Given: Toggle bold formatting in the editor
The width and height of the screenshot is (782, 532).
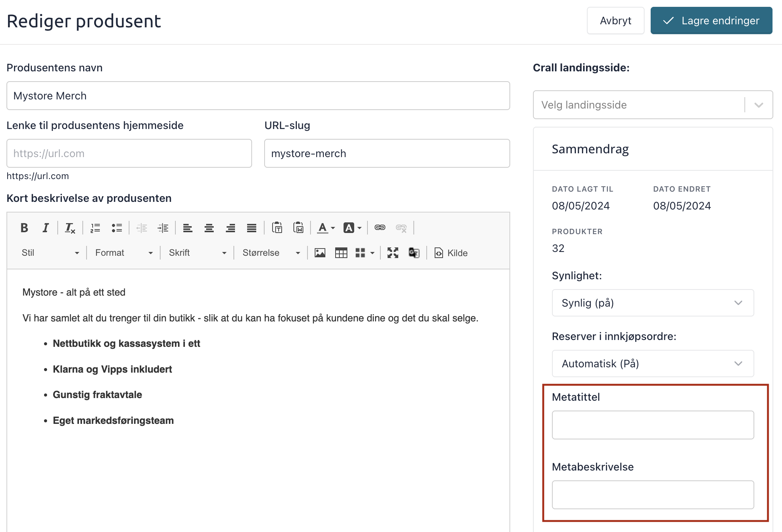Looking at the screenshot, I should pos(24,228).
